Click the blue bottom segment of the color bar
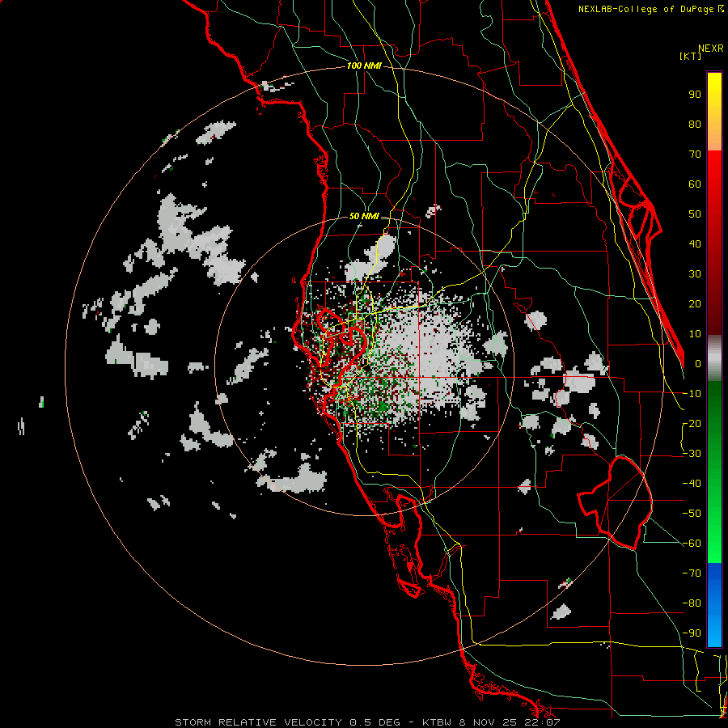728x728 pixels. point(714,605)
